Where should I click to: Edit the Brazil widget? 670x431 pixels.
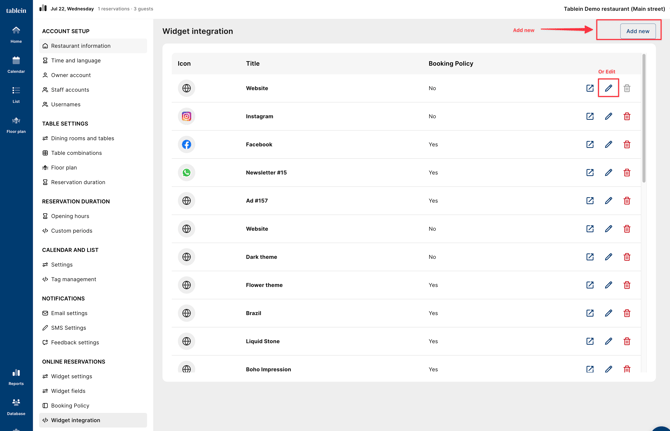click(608, 313)
